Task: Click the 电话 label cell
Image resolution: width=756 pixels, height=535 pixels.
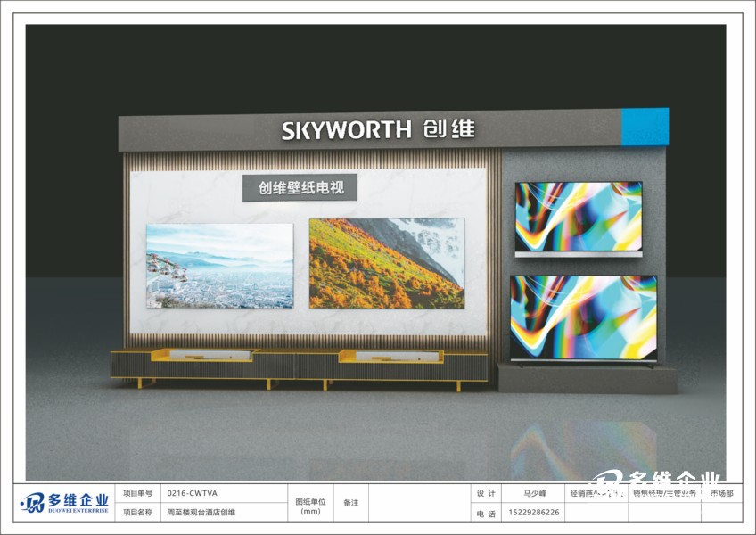Action: (x=486, y=513)
